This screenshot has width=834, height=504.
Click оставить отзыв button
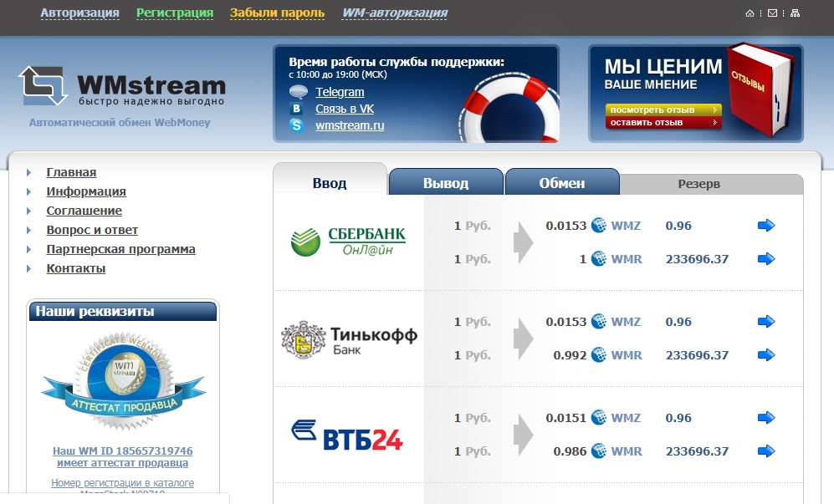663,122
